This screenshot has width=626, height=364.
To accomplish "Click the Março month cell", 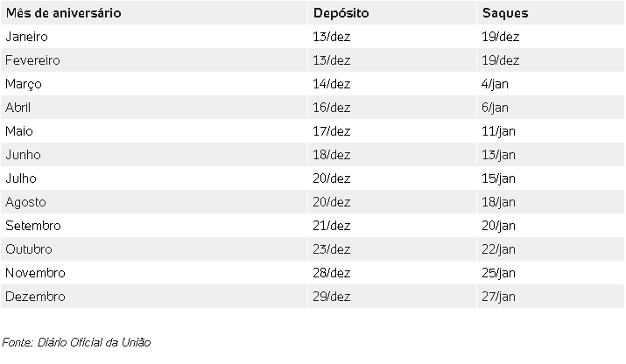I will click(x=24, y=85).
